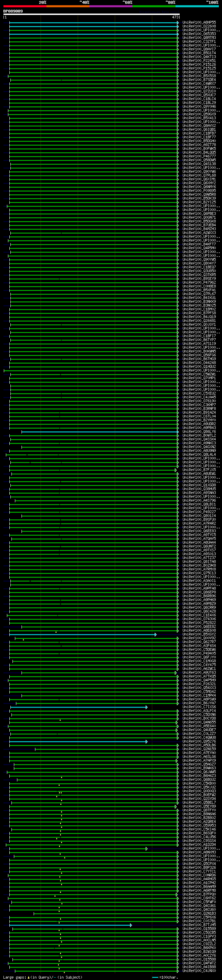The width and height of the screenshot is (222, 980).
Task: Select label UniRef100_Q6IQB1
Action: [199, 129]
